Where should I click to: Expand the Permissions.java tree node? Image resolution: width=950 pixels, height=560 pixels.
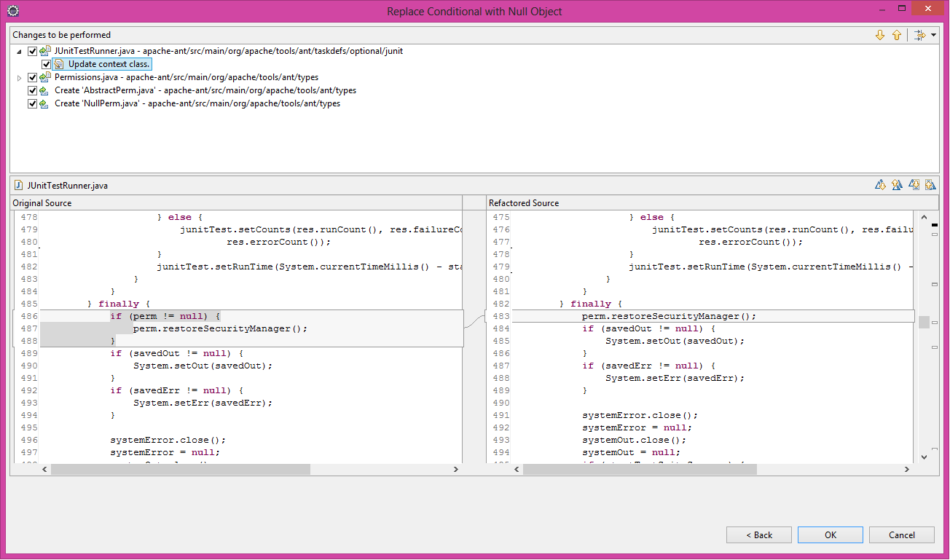click(19, 77)
